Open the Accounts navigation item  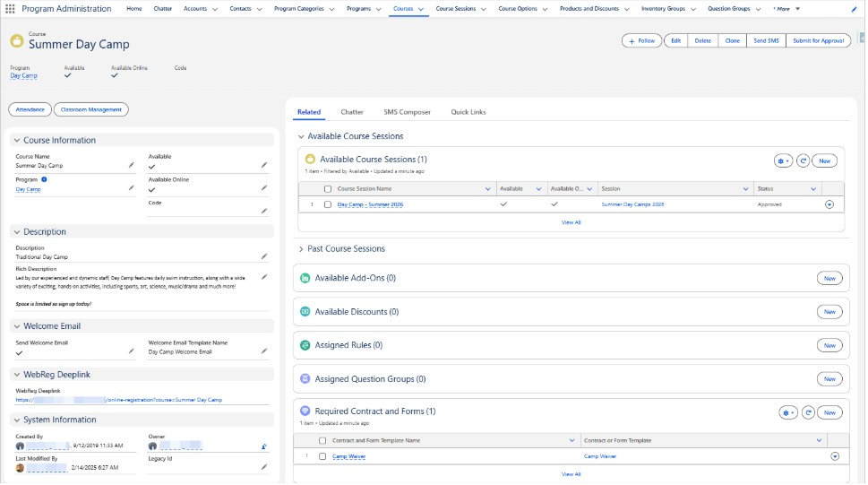pyautogui.click(x=195, y=9)
